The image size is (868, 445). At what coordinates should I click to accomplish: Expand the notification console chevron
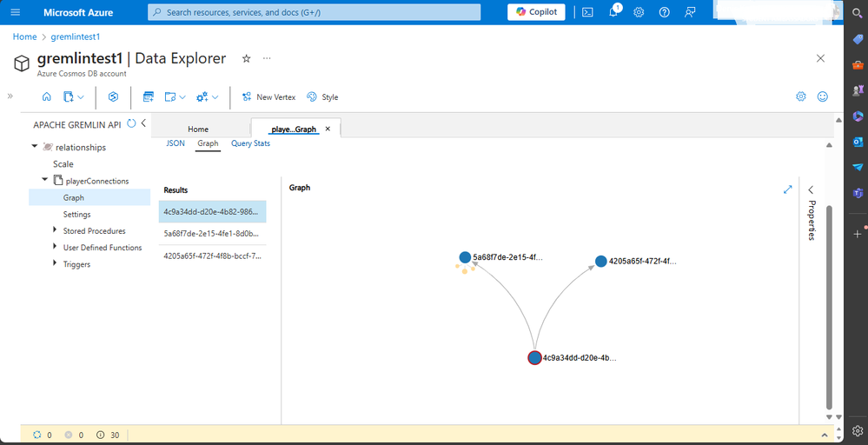(x=825, y=435)
